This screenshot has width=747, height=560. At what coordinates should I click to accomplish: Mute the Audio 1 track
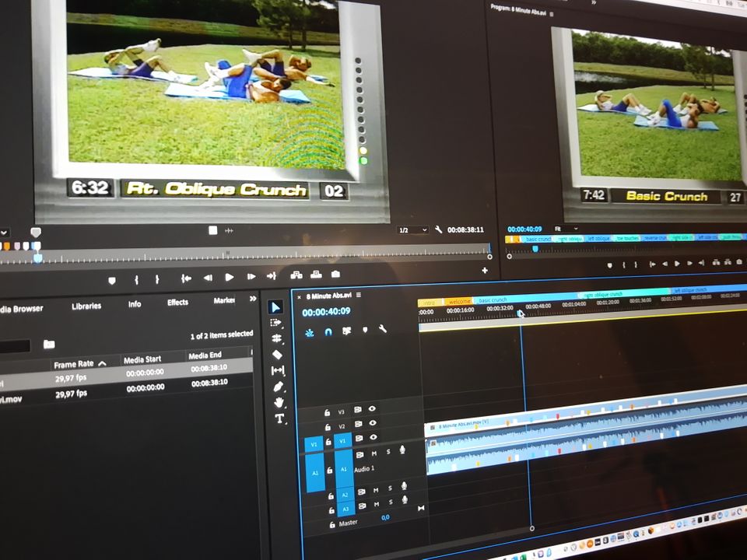[374, 453]
